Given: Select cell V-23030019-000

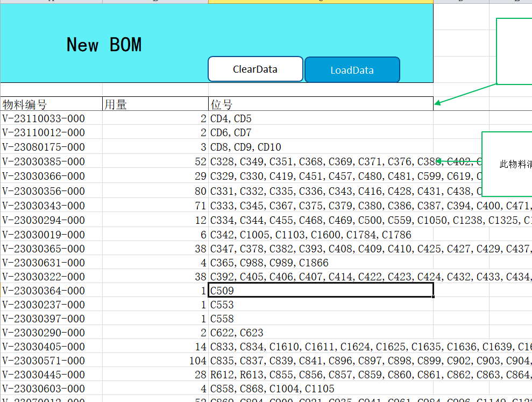Looking at the screenshot, I should 51,234.
